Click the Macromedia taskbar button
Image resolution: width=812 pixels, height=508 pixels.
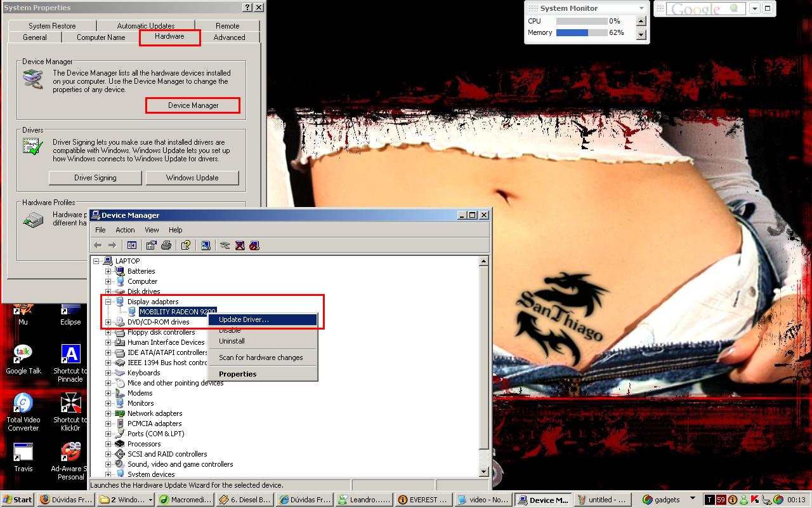[184, 500]
